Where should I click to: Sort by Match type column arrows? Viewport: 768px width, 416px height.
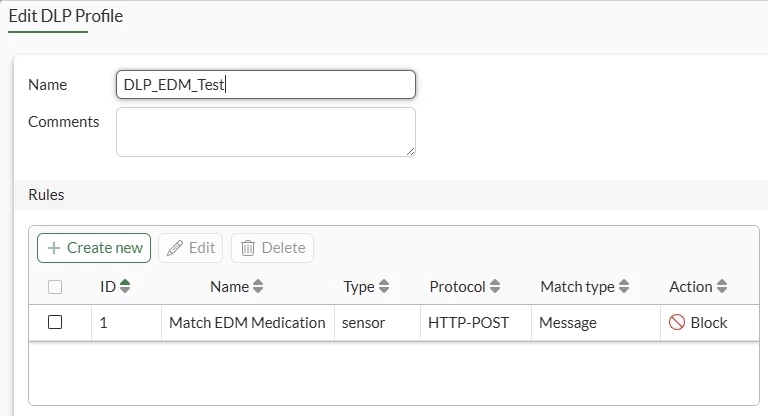[x=624, y=286]
